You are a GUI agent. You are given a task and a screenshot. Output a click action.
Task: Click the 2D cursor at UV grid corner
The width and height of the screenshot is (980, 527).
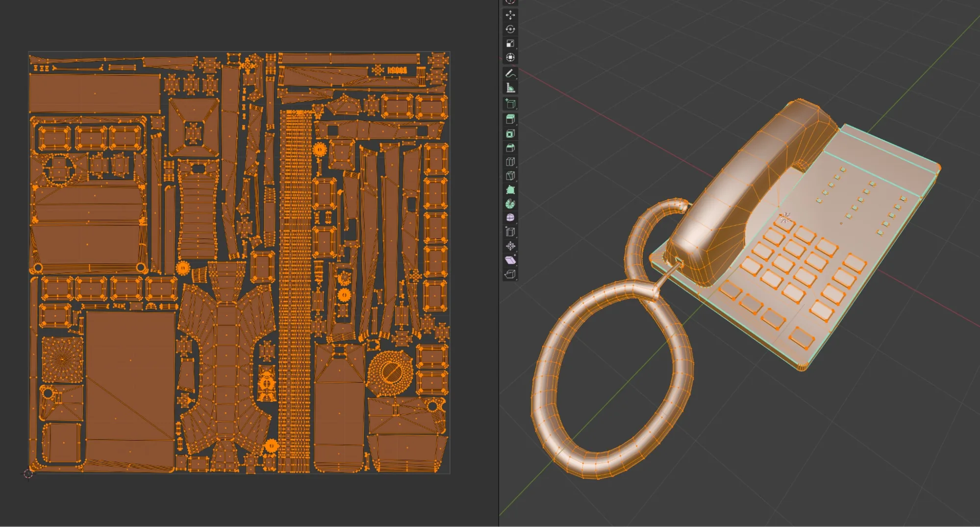click(28, 474)
